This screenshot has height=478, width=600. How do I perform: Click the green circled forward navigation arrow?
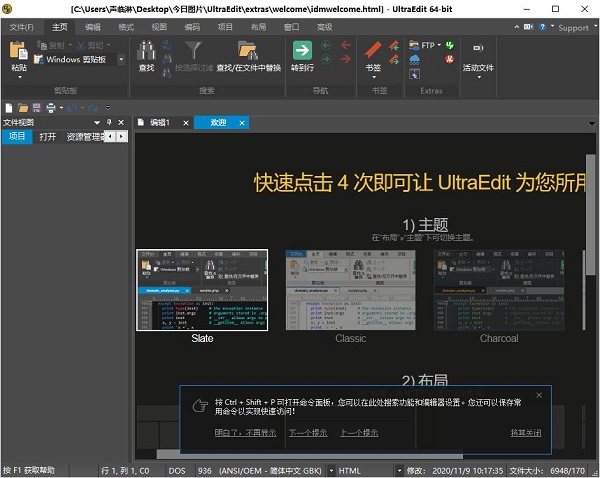pos(326,59)
